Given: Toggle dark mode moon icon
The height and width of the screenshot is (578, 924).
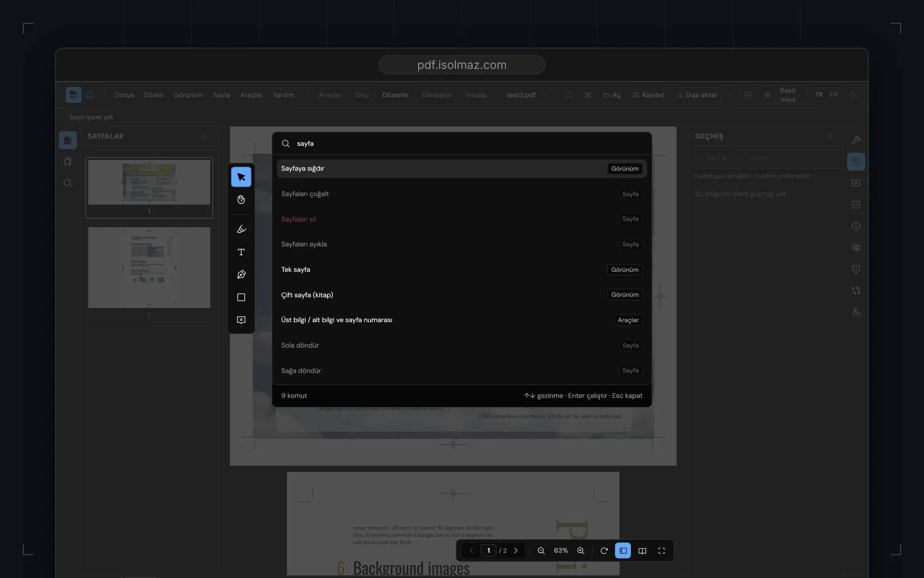Looking at the screenshot, I should pyautogui.click(x=854, y=95).
